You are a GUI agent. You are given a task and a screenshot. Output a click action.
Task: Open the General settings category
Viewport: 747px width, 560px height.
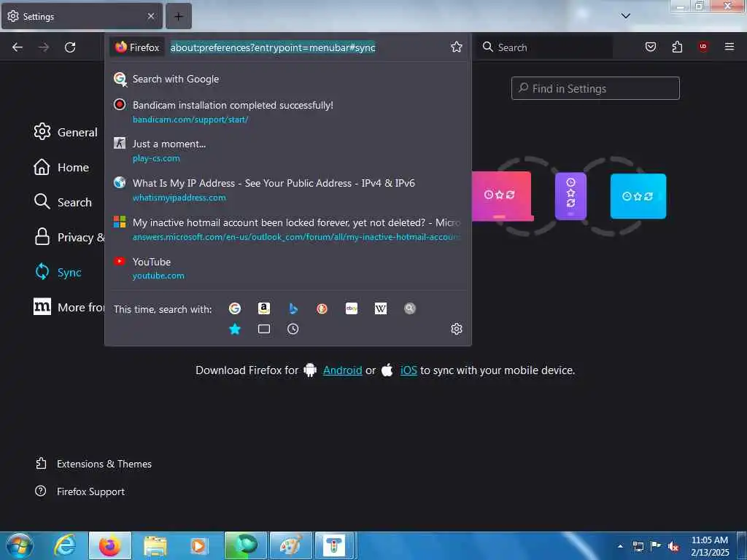[x=66, y=132]
